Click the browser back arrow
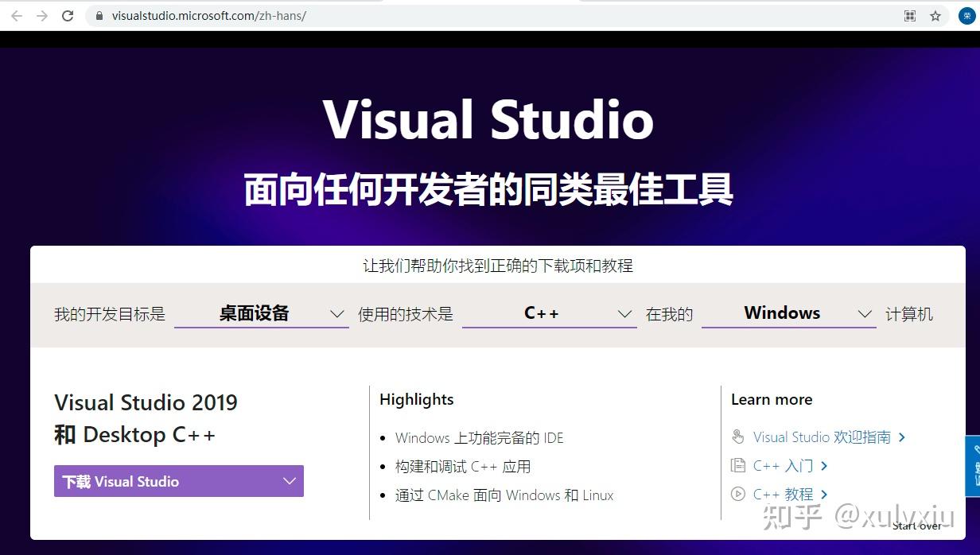This screenshot has height=555, width=980. click(x=17, y=16)
